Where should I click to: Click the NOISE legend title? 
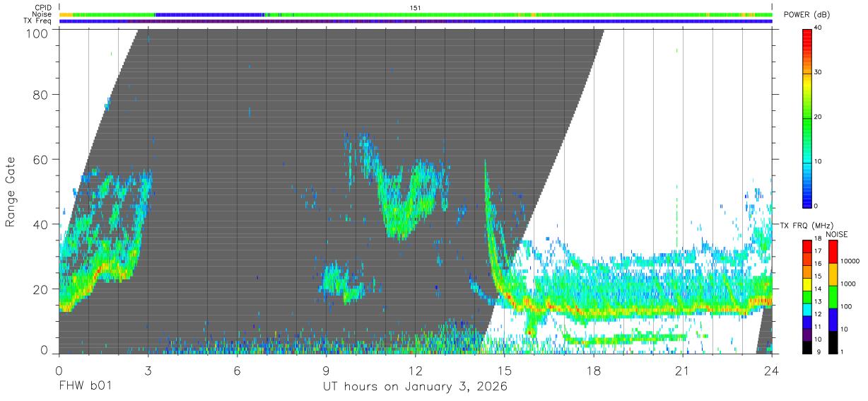click(x=837, y=234)
